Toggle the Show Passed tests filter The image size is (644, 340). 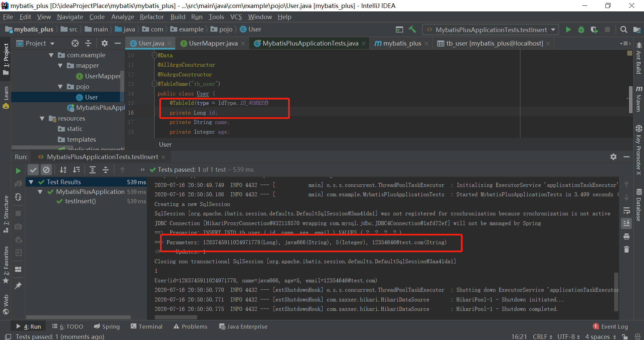(33, 170)
